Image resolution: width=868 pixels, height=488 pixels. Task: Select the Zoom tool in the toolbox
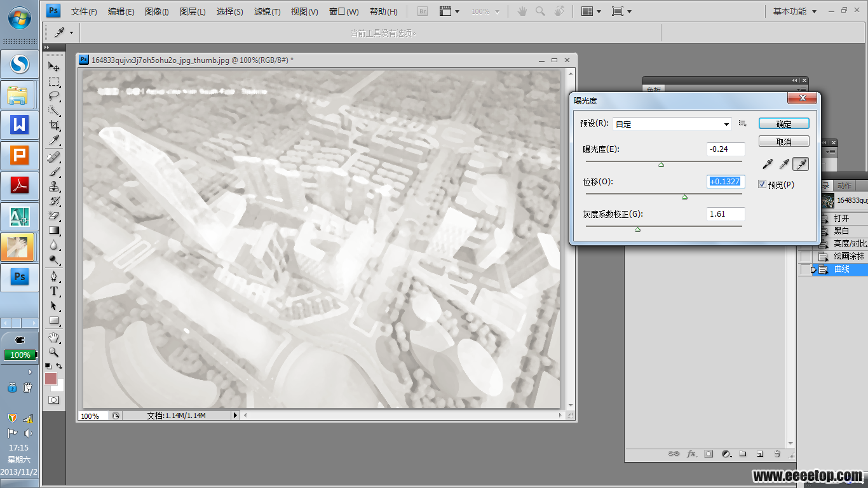[x=54, y=351]
